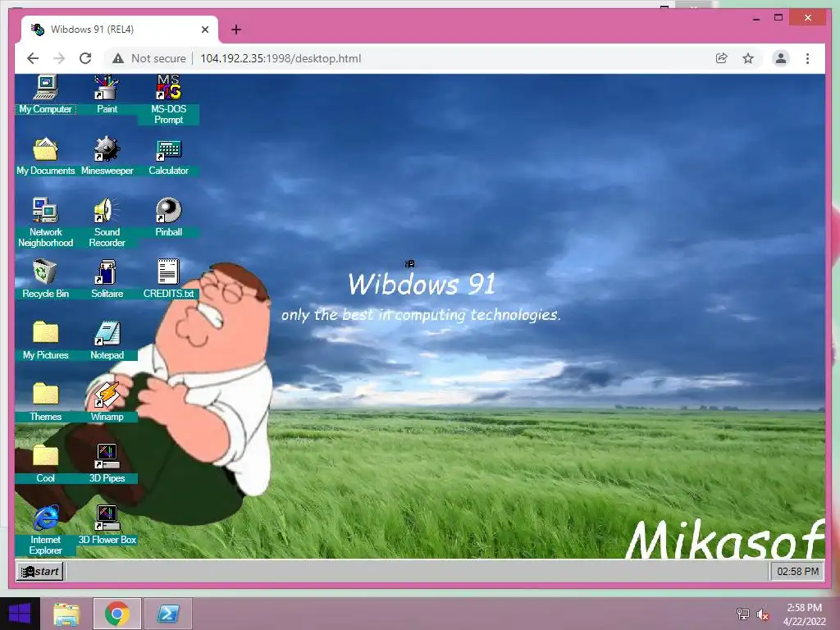Viewport: 840px width, 630px height.
Task: Open the Chrome profile avatar menu
Action: pyautogui.click(x=781, y=58)
